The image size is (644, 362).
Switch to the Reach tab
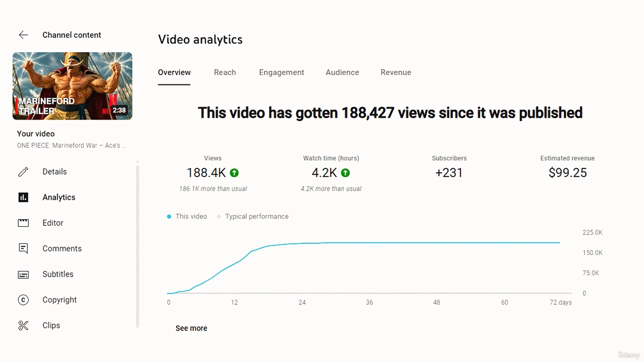point(225,72)
